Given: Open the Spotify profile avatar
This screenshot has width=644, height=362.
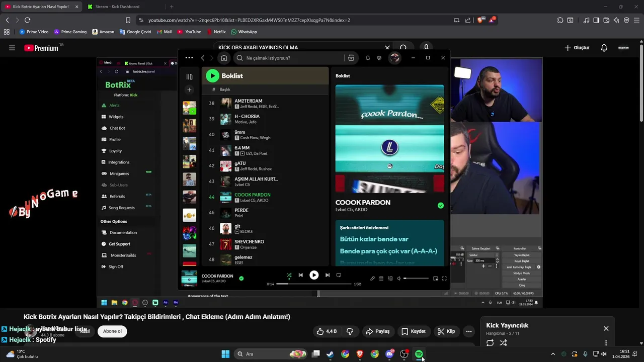Looking at the screenshot, I should pyautogui.click(x=395, y=58).
